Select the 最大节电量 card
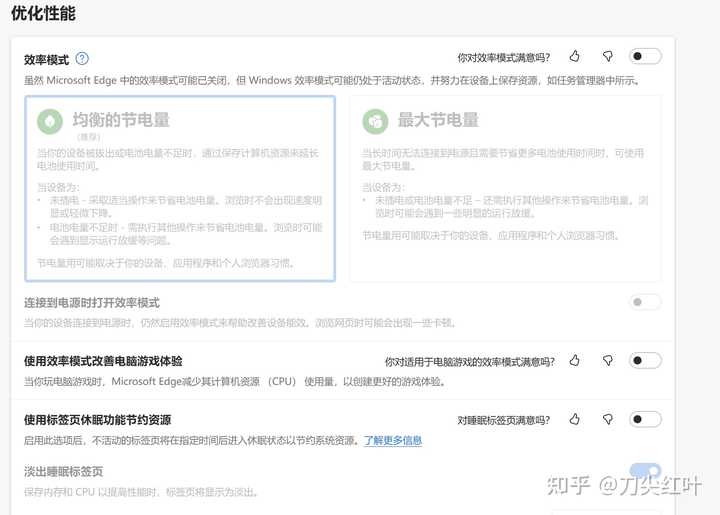The height and width of the screenshot is (515, 720). point(505,188)
